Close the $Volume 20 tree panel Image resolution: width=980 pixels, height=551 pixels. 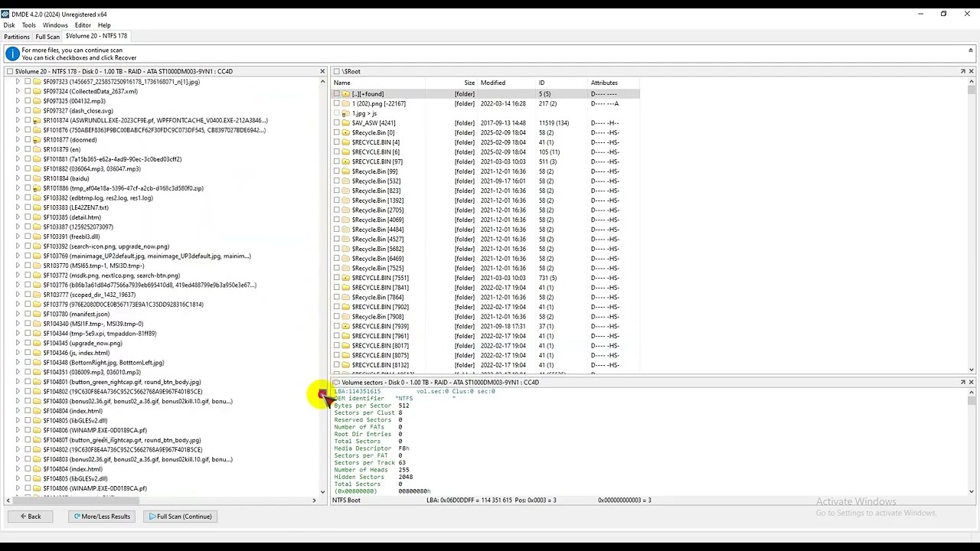coord(322,71)
